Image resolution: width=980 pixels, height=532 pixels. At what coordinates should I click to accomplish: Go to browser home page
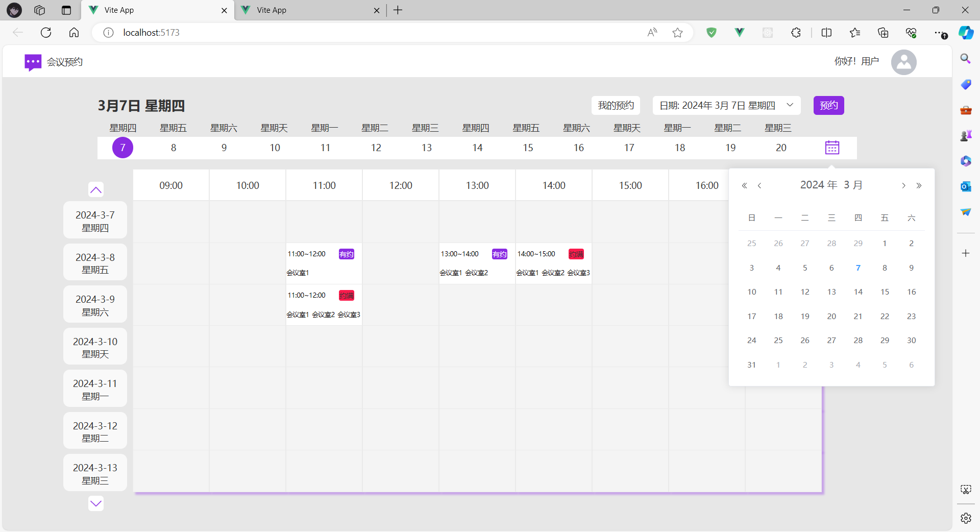(74, 33)
